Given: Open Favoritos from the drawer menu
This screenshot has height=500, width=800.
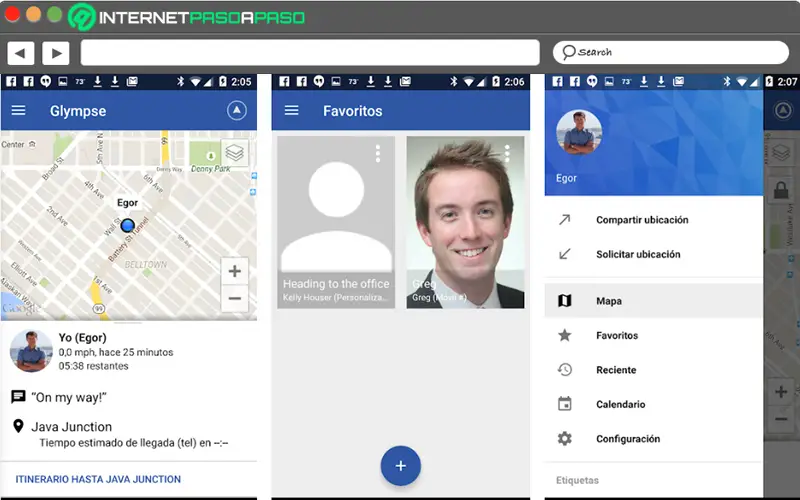Looking at the screenshot, I should 654,335.
